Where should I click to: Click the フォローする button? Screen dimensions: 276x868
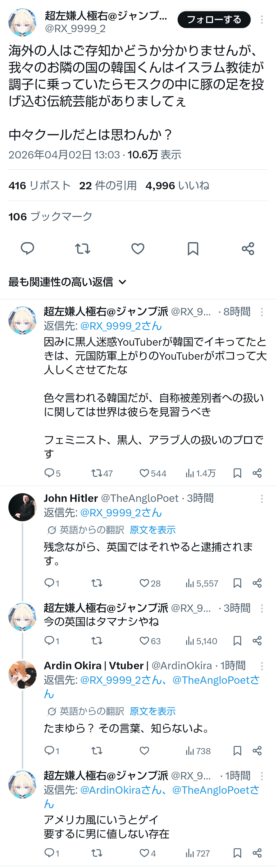[214, 20]
